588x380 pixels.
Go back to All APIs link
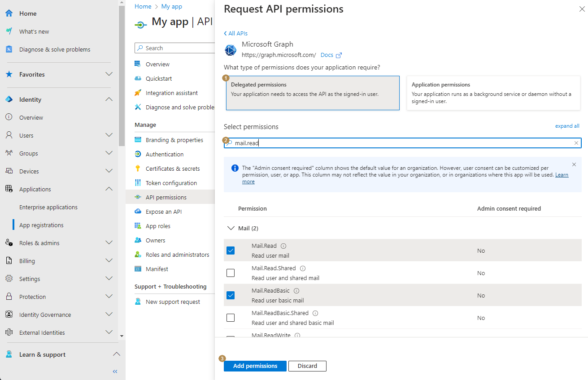236,34
